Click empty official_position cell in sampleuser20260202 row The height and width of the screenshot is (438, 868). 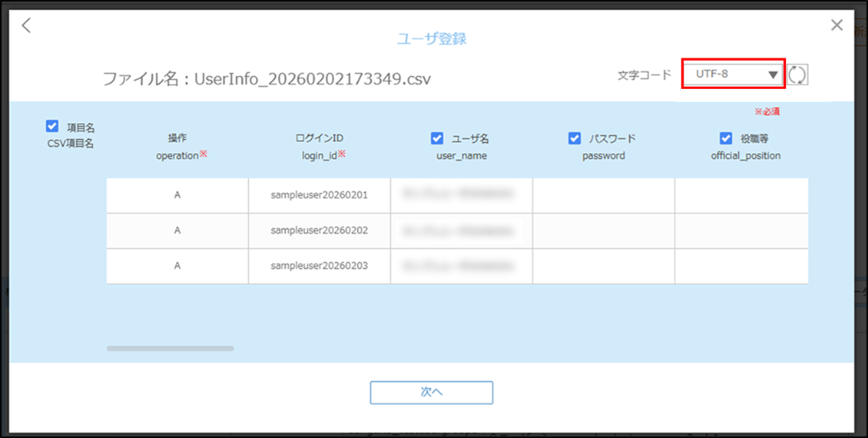click(x=742, y=231)
